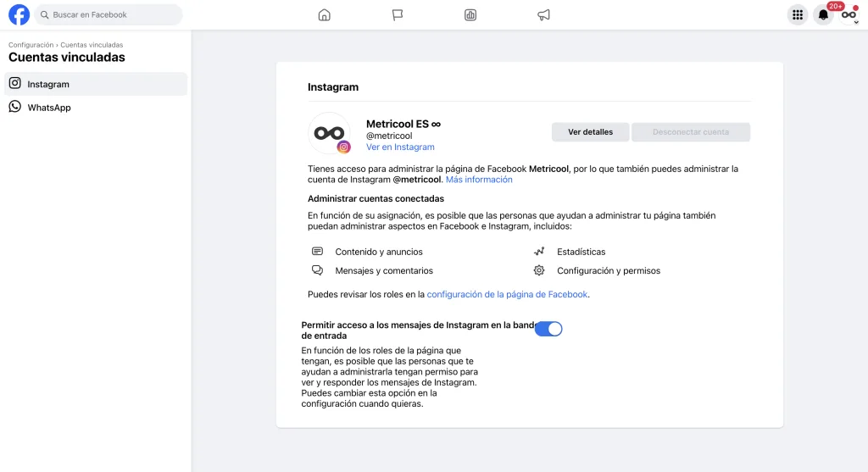Click the Estadísticas graph icon
This screenshot has height=472, width=868.
pos(539,252)
